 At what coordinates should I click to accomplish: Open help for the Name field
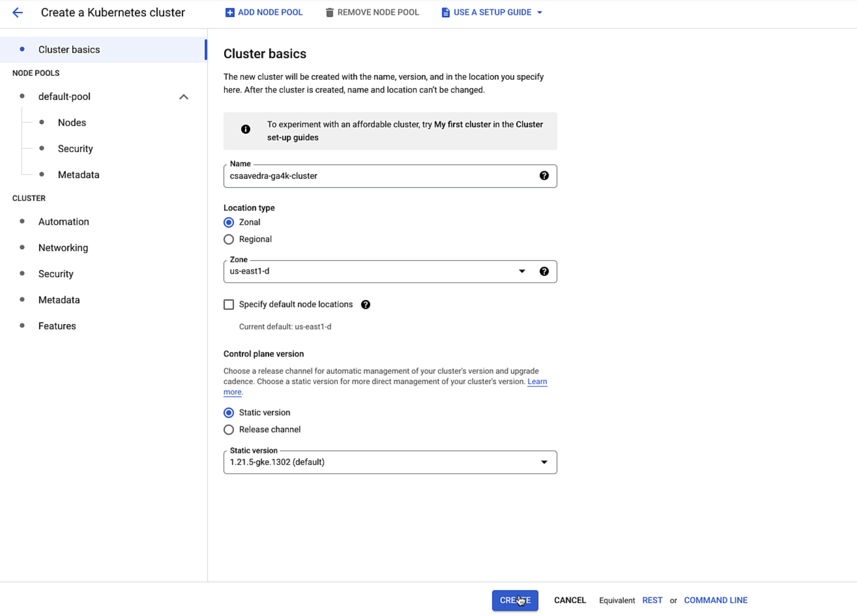click(544, 176)
